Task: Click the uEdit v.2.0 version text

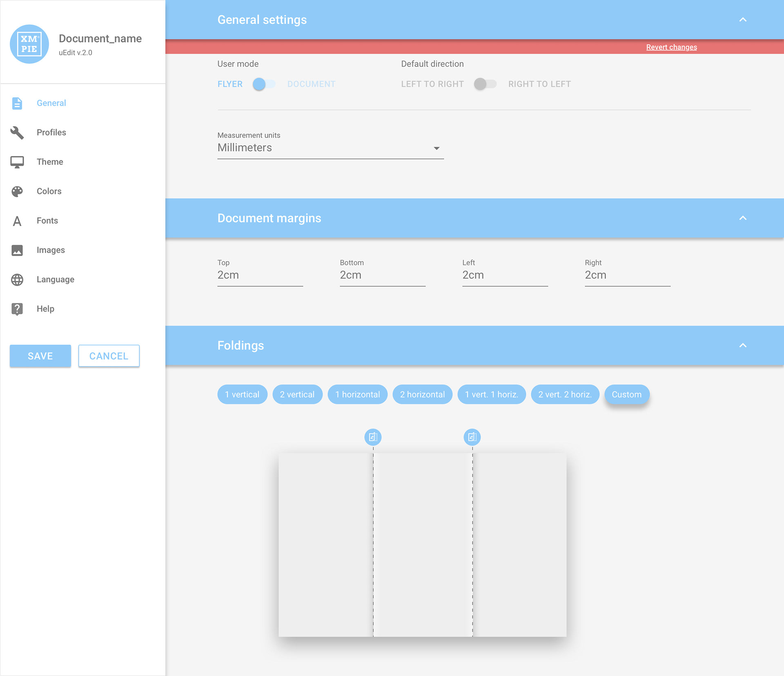Action: (x=76, y=53)
